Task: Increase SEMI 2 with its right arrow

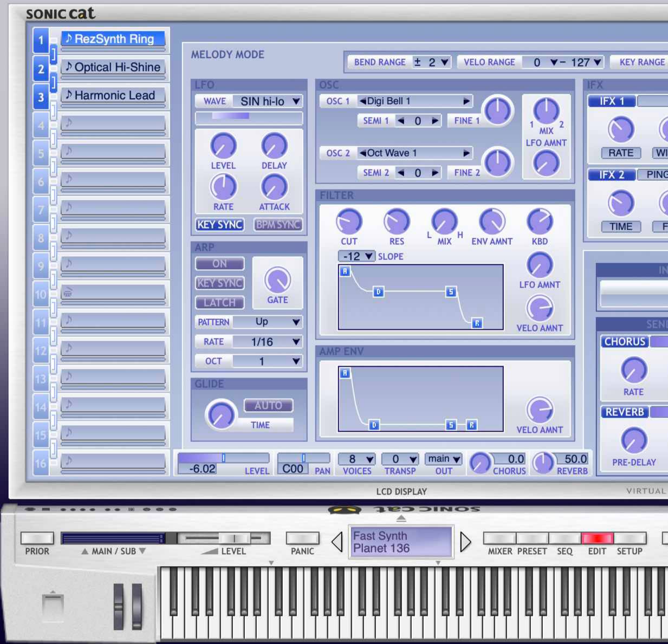Action: coord(434,173)
